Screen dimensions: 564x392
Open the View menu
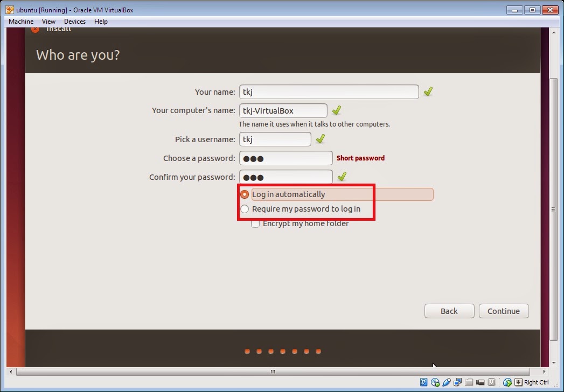48,22
